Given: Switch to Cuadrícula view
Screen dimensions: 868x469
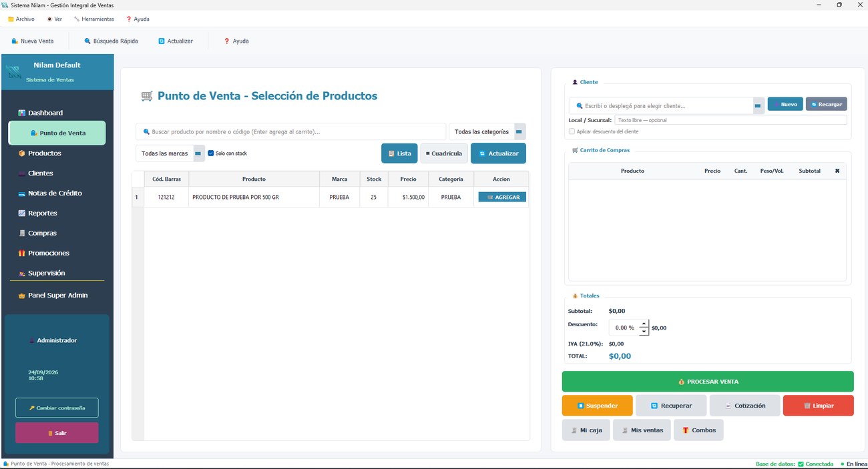Looking at the screenshot, I should [x=444, y=153].
